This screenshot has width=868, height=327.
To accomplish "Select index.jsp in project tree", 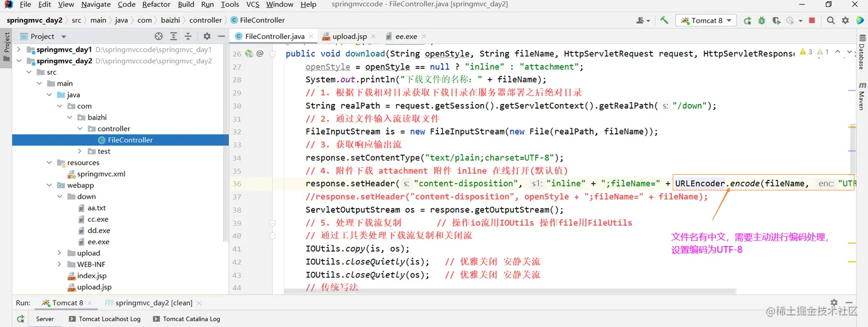I will 87,276.
